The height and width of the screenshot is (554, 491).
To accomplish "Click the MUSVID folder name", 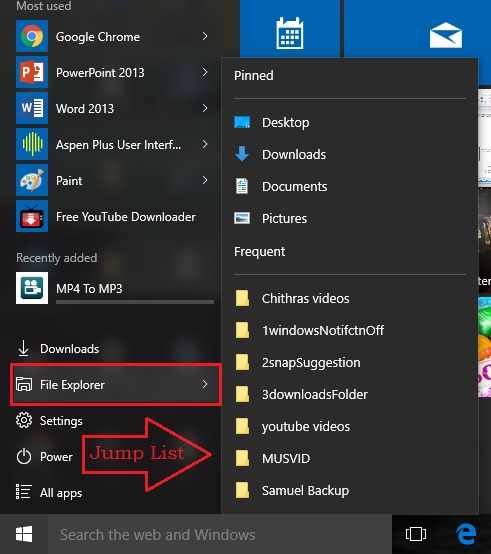I will click(x=286, y=459).
